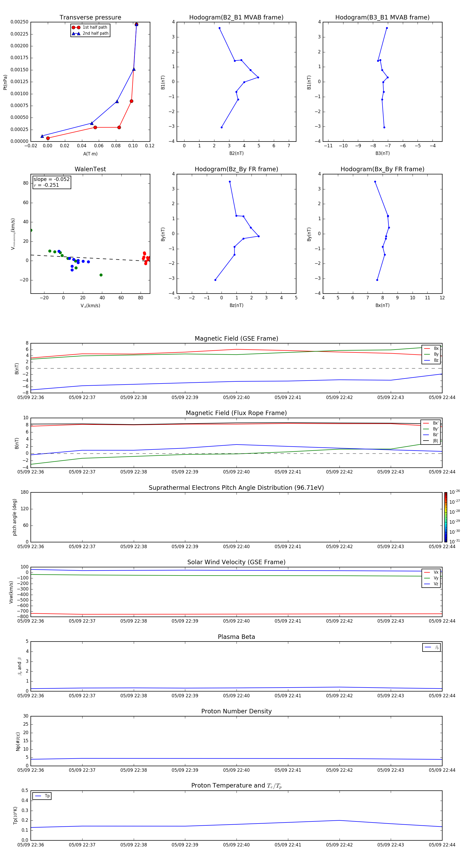Click the 'Bz(nT)' x-axis label
473x868 pixels.
point(236,305)
